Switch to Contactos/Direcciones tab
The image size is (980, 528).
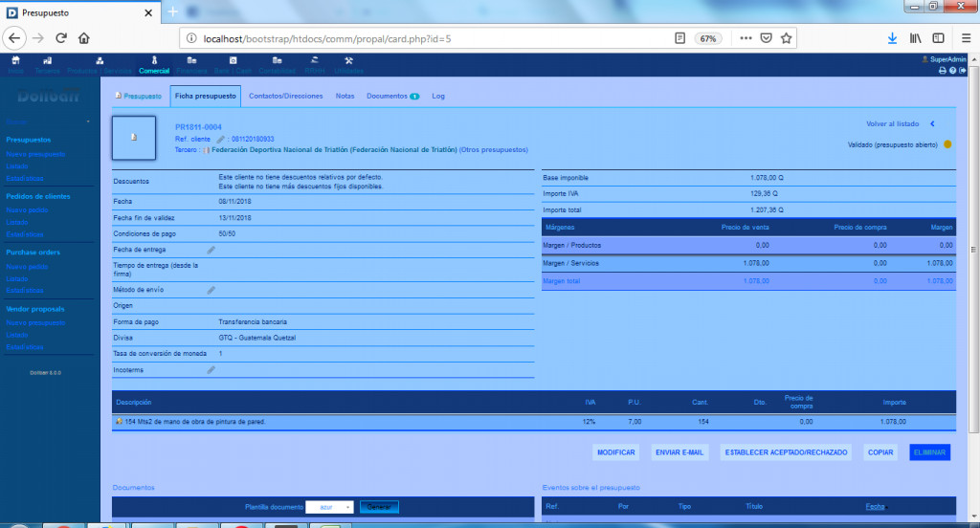pyautogui.click(x=285, y=97)
